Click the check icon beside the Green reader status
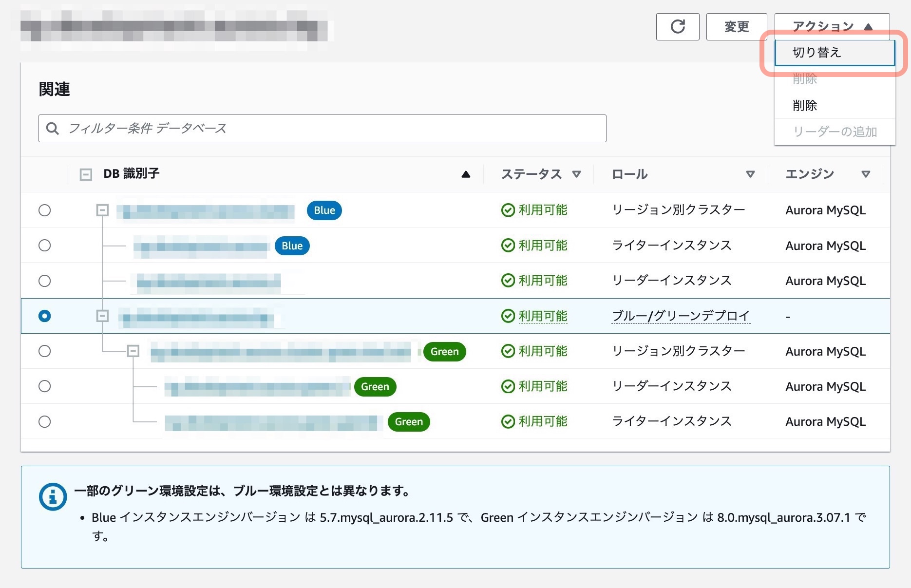Screen dimensions: 911x588 tap(507, 386)
